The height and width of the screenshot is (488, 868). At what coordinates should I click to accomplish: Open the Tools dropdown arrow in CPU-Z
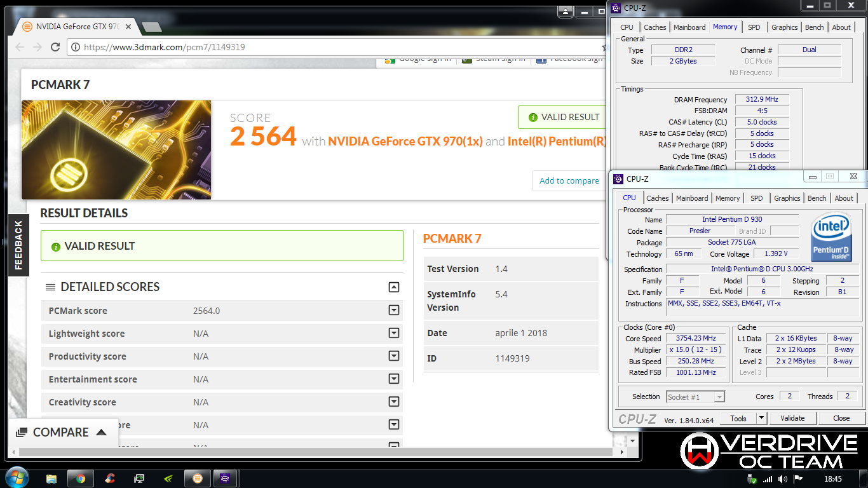pos(761,418)
